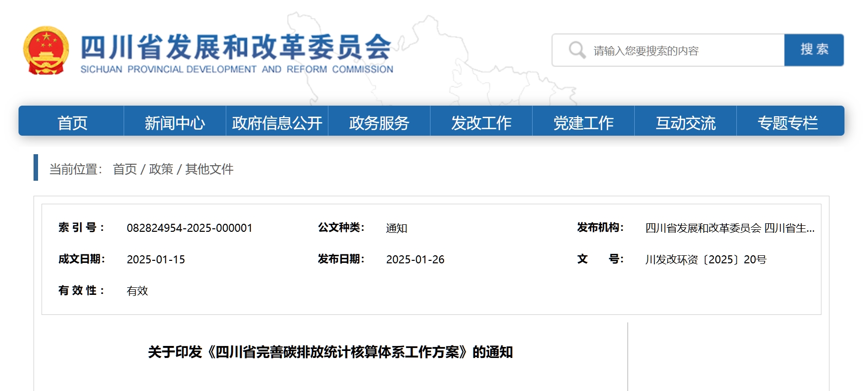Open the 发改工作 menu
Viewport: 868px width, 391px height.
tap(481, 123)
